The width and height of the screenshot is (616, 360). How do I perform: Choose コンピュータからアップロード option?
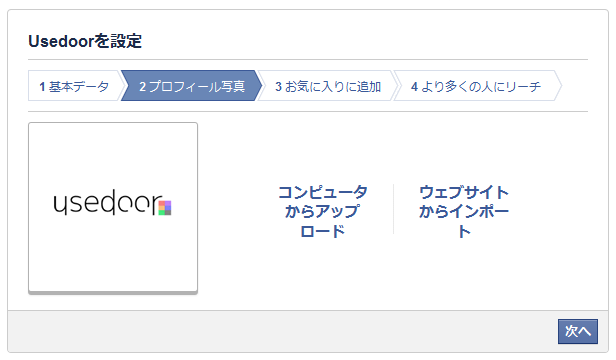[x=323, y=211]
